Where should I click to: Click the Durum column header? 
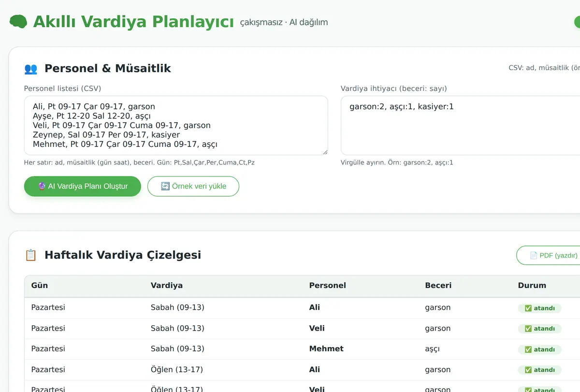pos(532,285)
